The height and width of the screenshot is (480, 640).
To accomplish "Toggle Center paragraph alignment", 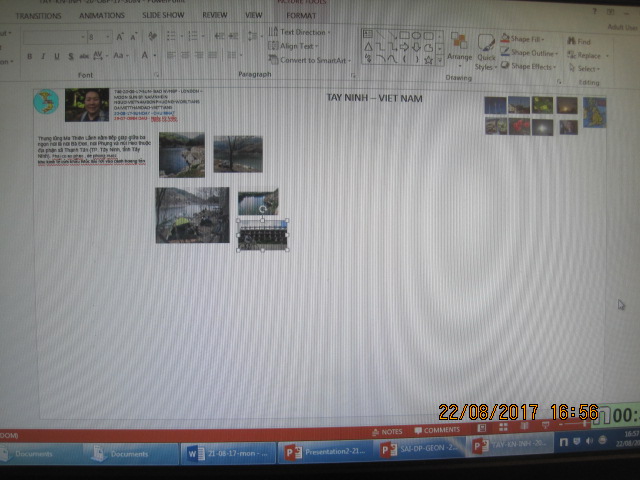I will click(x=185, y=55).
